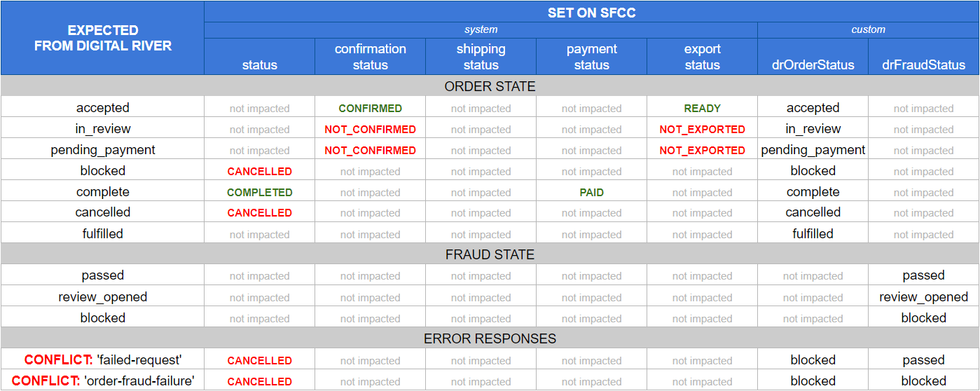Viewport: 980px width, 391px height.
Task: Select the 'drFraudStatus' column header
Action: tap(923, 64)
